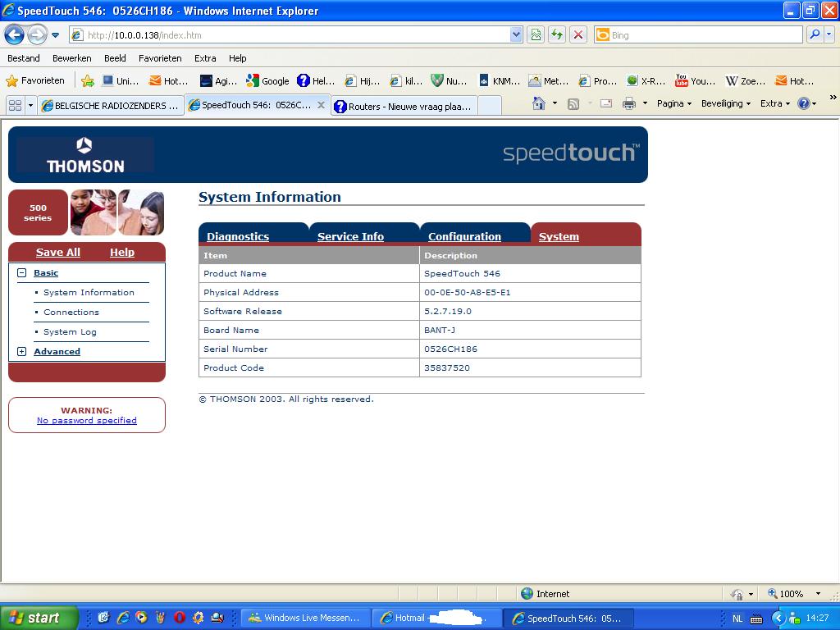The width and height of the screenshot is (840, 630).
Task: Expand the address bar history dropdown
Action: pos(516,35)
